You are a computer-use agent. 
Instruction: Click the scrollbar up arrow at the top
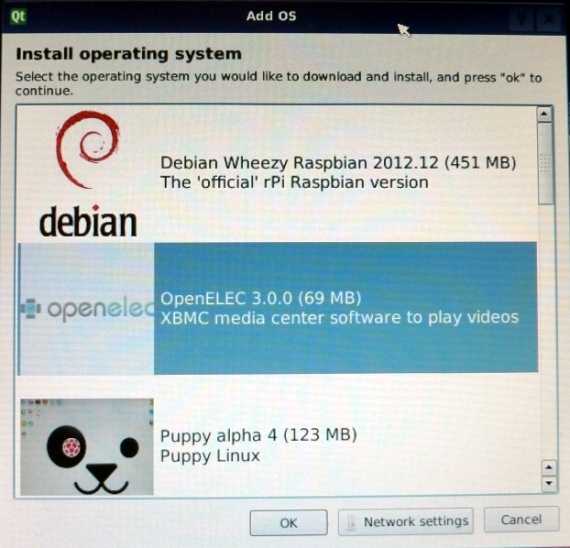click(544, 114)
